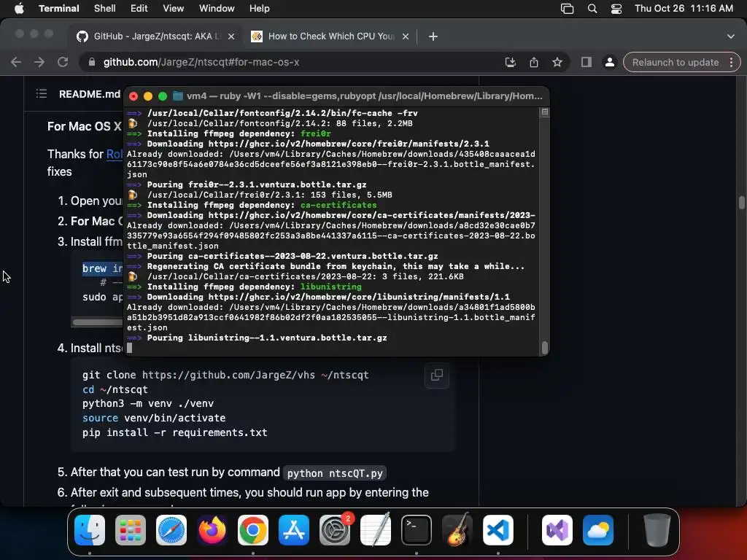Close the GitHub JargeZ/ntscqt tab
The image size is (747, 560).
[231, 36]
